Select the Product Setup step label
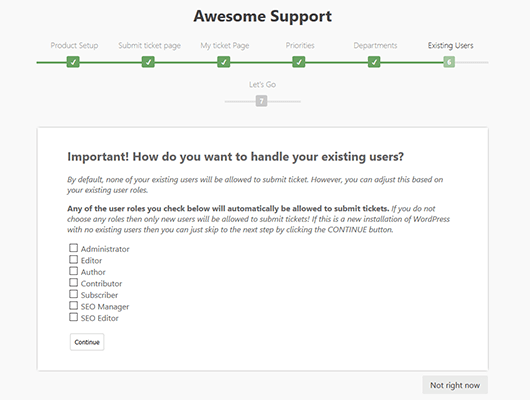This screenshot has height=400, width=530. [74, 45]
